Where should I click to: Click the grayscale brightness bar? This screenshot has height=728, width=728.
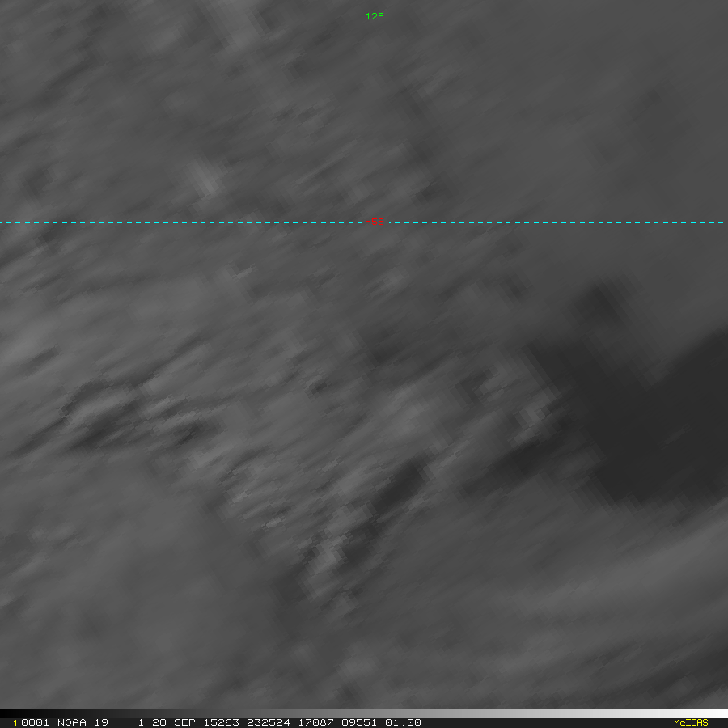pyautogui.click(x=364, y=713)
